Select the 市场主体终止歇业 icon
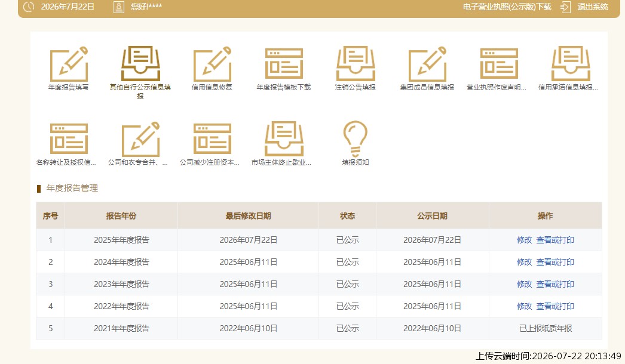This screenshot has width=625, height=364. (x=284, y=138)
